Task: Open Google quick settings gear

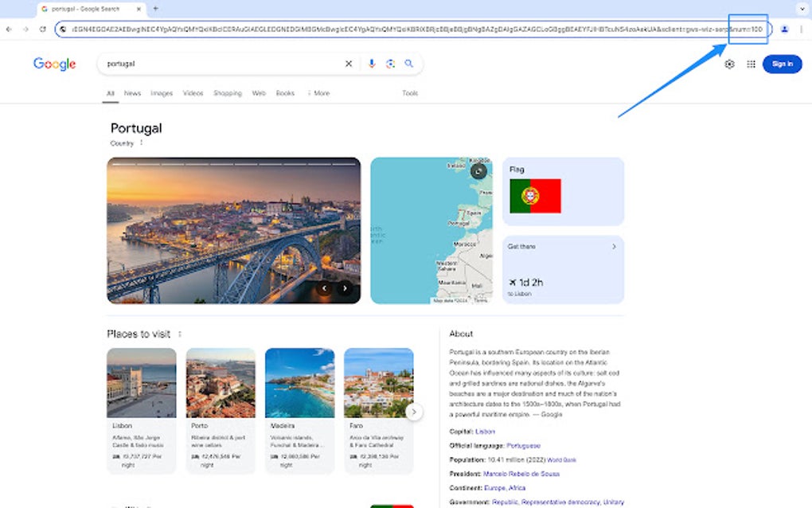Action: tap(729, 64)
